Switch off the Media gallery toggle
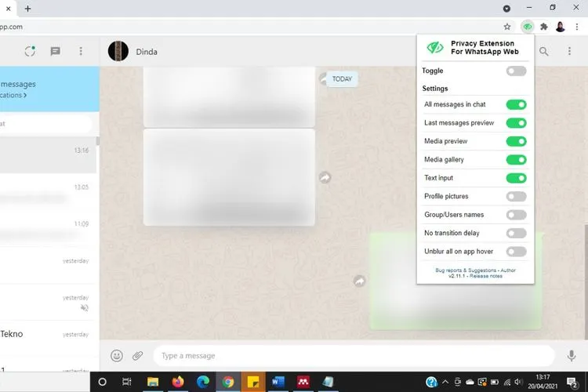This screenshot has height=392, width=588. coord(516,159)
